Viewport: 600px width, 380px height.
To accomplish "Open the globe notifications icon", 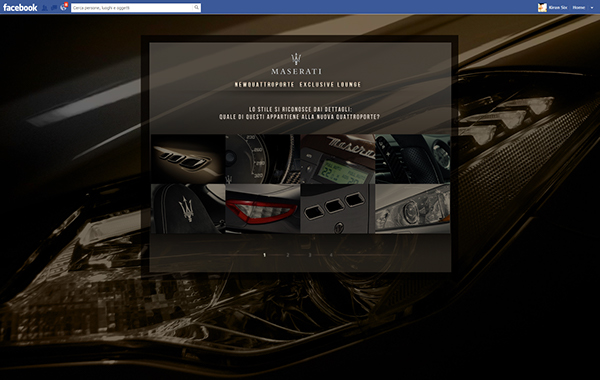I will (x=64, y=7).
